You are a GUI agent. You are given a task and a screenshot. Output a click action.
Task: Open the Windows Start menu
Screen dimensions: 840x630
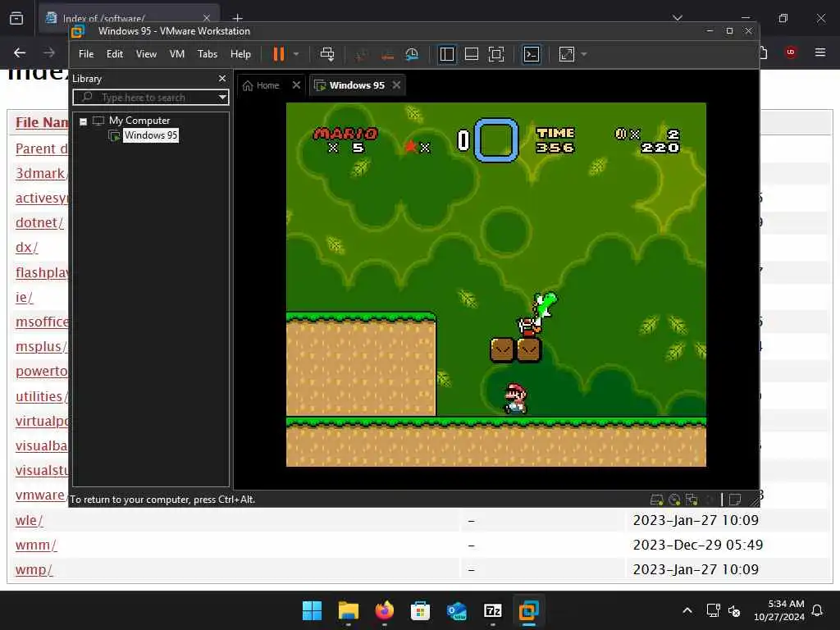tap(312, 610)
